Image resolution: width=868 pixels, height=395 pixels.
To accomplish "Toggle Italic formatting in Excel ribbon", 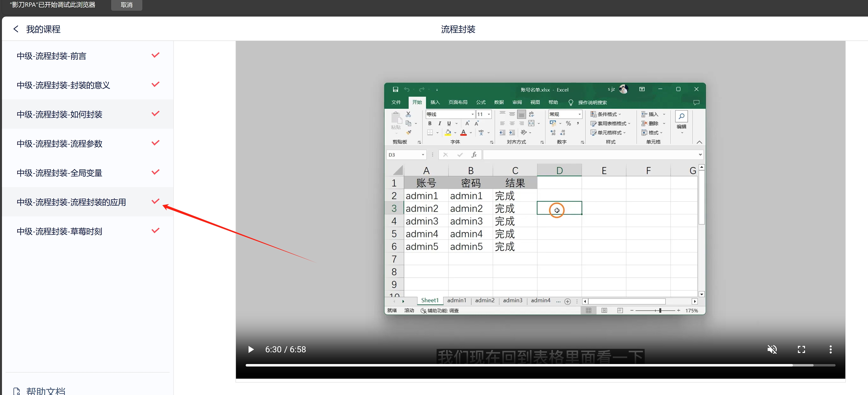I will (439, 123).
